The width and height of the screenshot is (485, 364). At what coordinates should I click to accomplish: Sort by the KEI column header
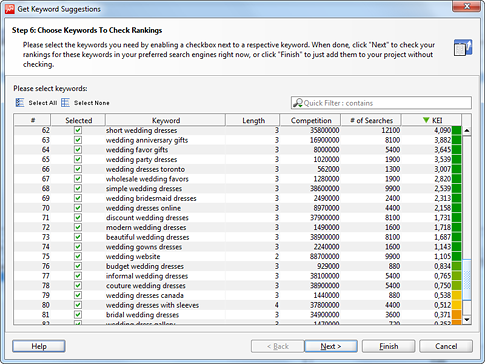tap(432, 120)
